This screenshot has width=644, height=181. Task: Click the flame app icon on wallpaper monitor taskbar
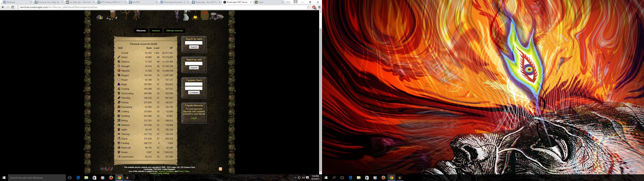click(399, 178)
